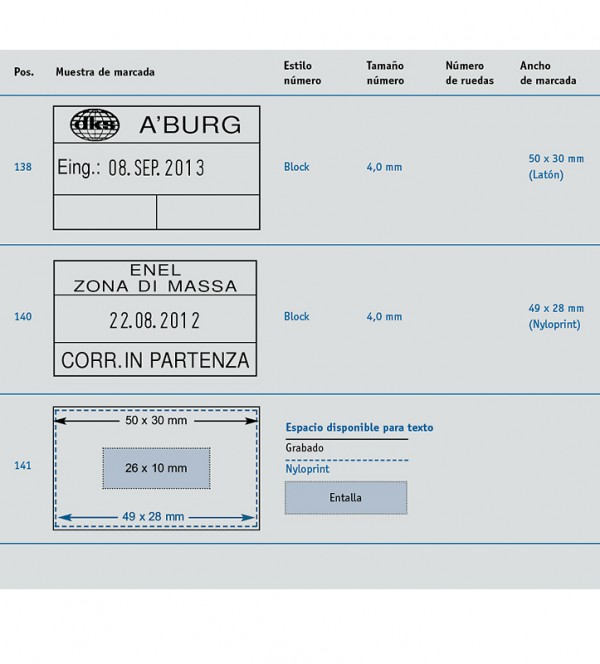Click 'Block' style in row 140

[296, 316]
